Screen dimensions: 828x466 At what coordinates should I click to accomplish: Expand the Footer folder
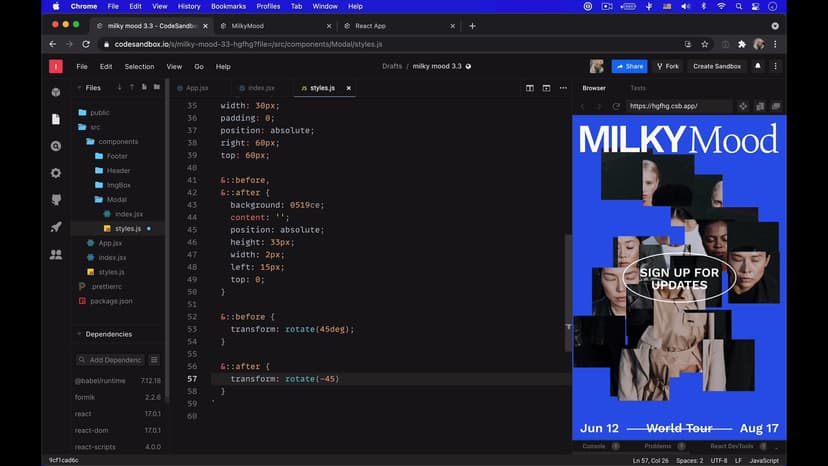click(118, 156)
